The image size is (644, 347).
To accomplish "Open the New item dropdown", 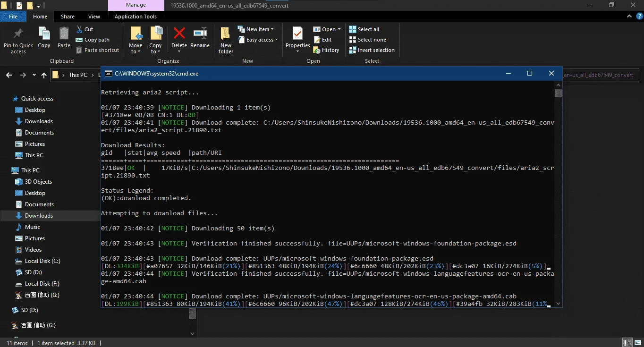I will pyautogui.click(x=255, y=29).
